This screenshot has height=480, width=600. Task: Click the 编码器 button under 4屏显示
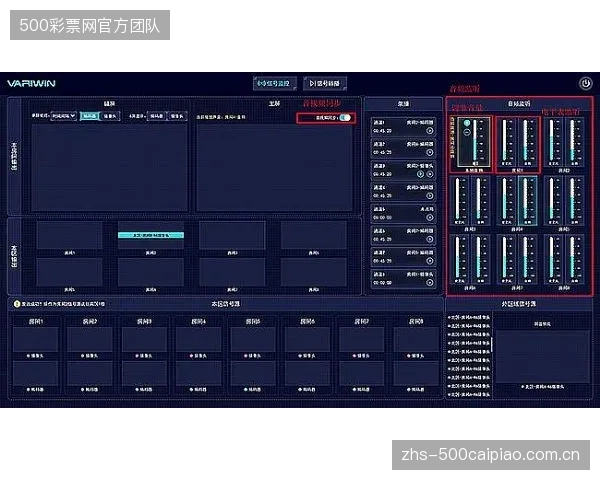[x=157, y=116]
